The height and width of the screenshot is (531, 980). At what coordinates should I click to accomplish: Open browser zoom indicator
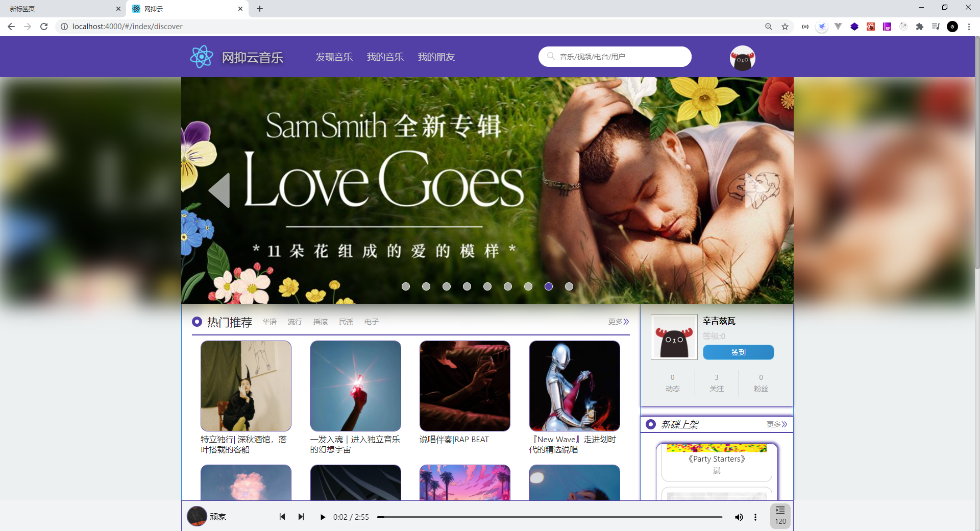click(x=769, y=27)
